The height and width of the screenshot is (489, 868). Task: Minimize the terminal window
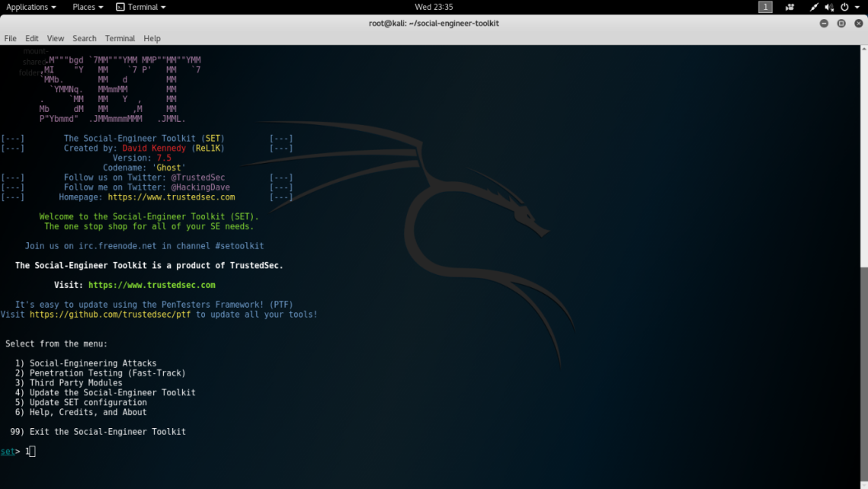pyautogui.click(x=824, y=24)
